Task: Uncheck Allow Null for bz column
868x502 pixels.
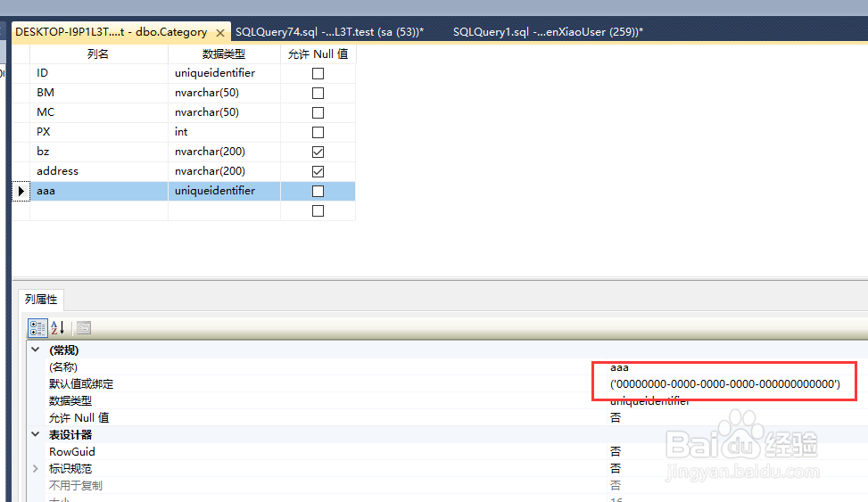Action: [318, 152]
